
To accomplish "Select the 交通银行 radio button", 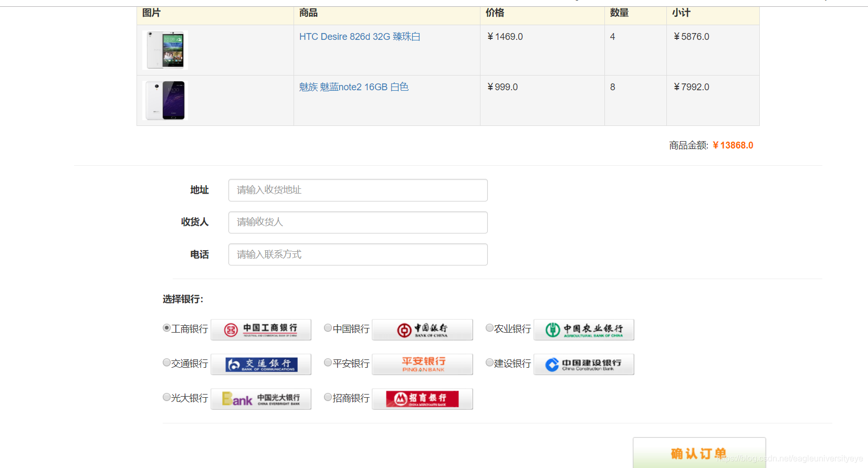I will [x=166, y=363].
